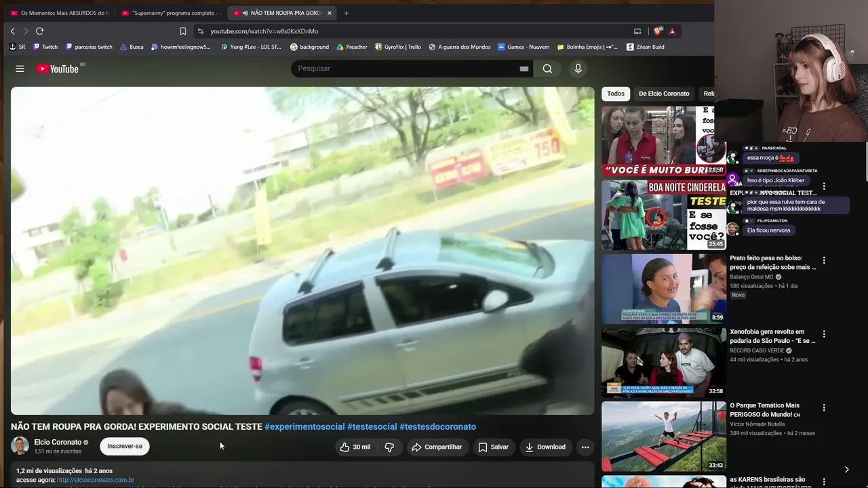The width and height of the screenshot is (868, 488).
Task: Open the 'RECORD CABO VERDE' channel name
Action: click(757, 350)
